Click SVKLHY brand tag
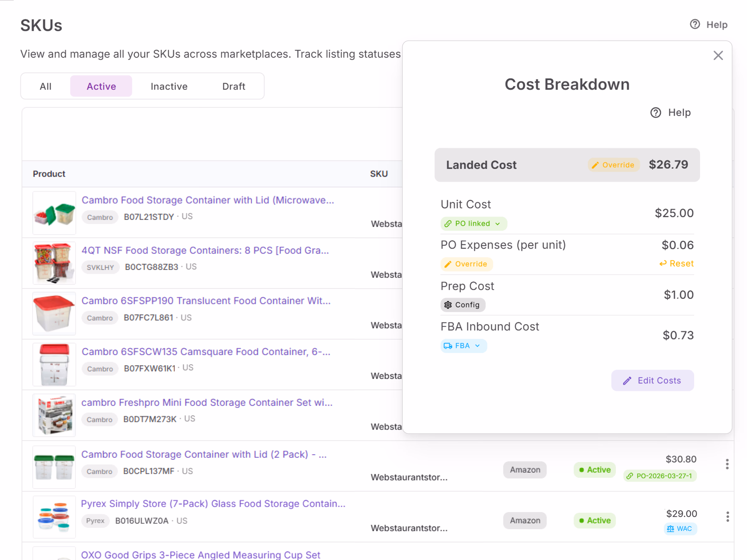The height and width of the screenshot is (560, 747). tap(100, 267)
